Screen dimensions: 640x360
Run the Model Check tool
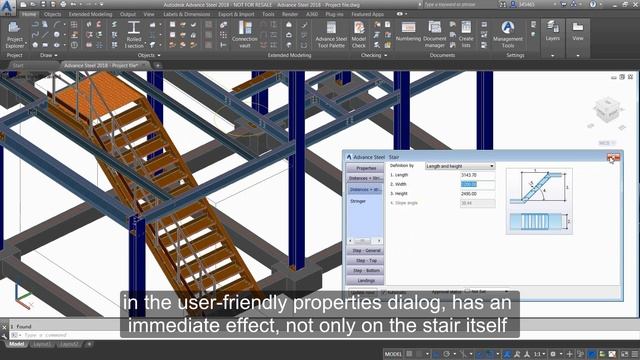point(359,35)
